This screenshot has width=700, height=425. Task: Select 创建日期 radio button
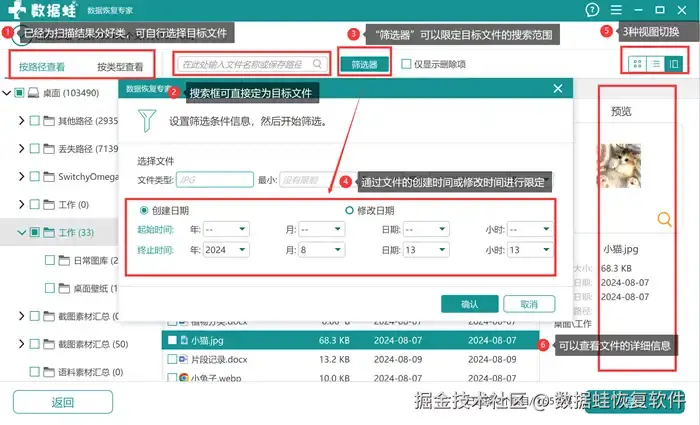coord(144,210)
